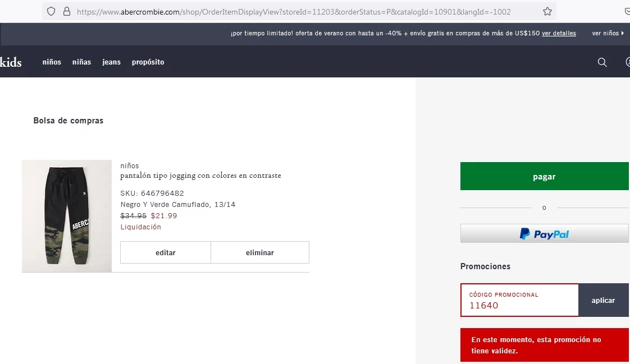The width and height of the screenshot is (630, 364).
Task: Open the pantalón tipo jogging product title
Action: point(200,176)
